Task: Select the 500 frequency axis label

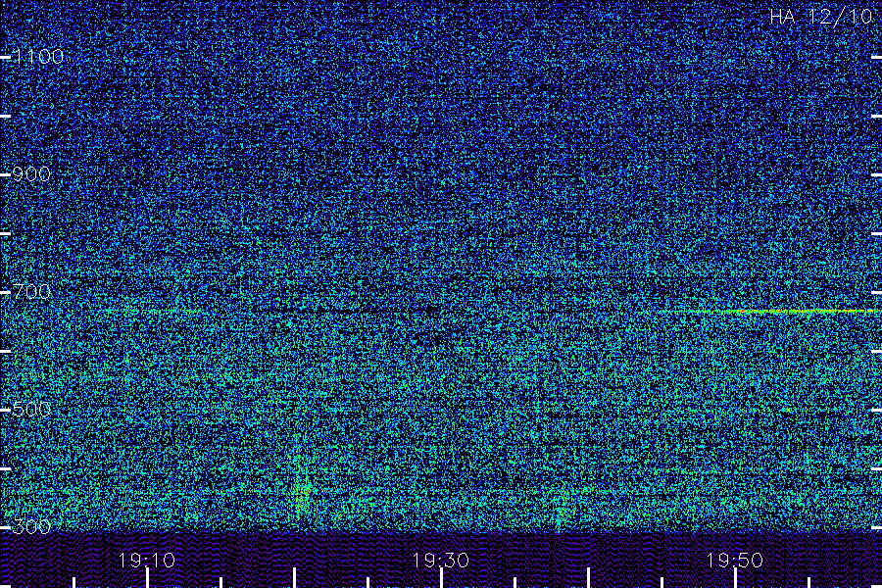Action: [31, 410]
